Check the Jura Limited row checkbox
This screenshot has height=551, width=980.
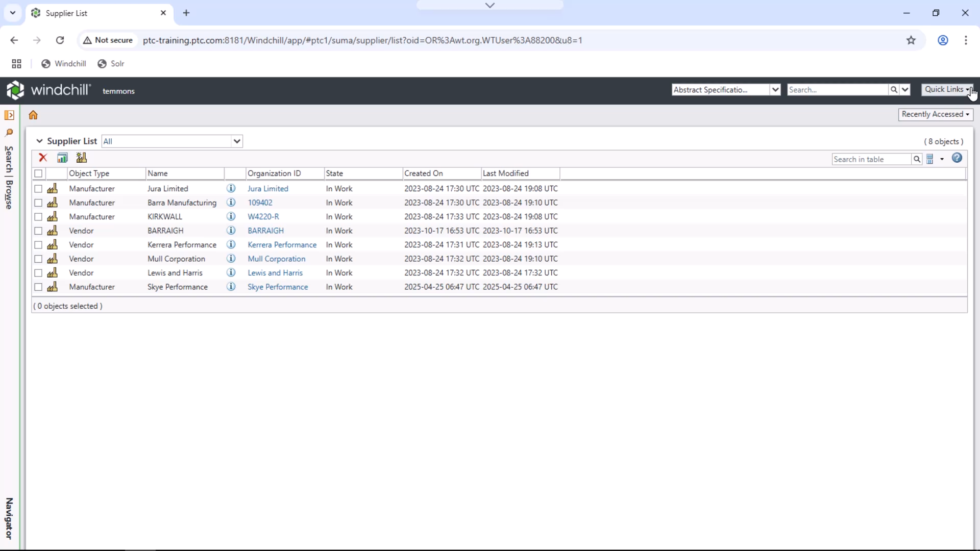tap(38, 189)
